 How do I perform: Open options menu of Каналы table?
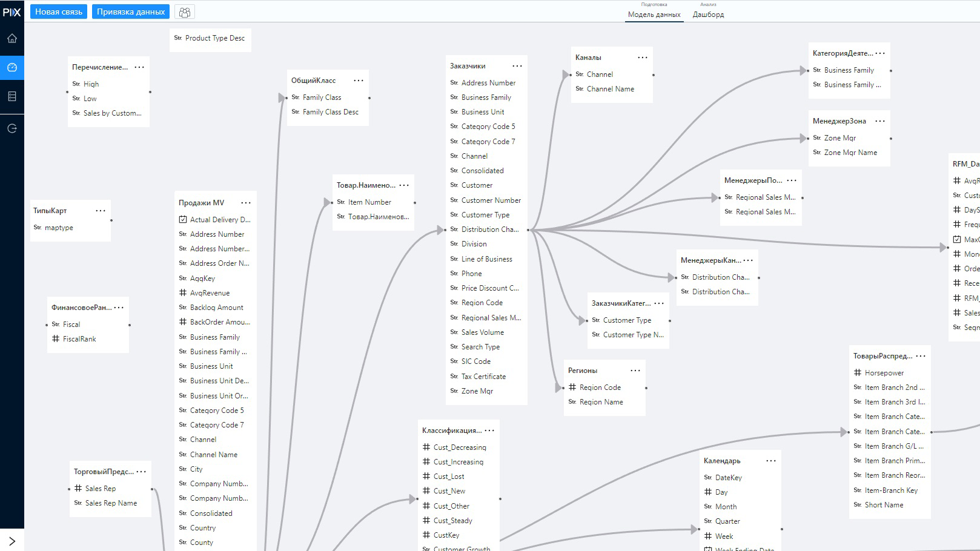(643, 58)
